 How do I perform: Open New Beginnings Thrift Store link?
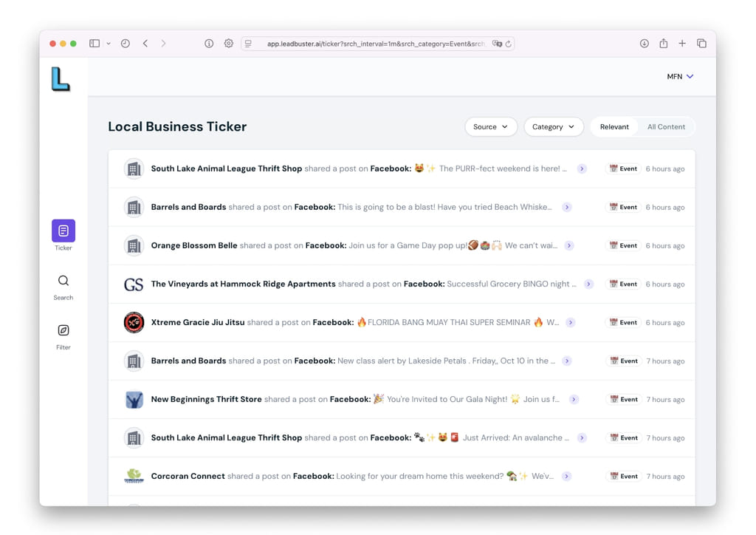(206, 400)
